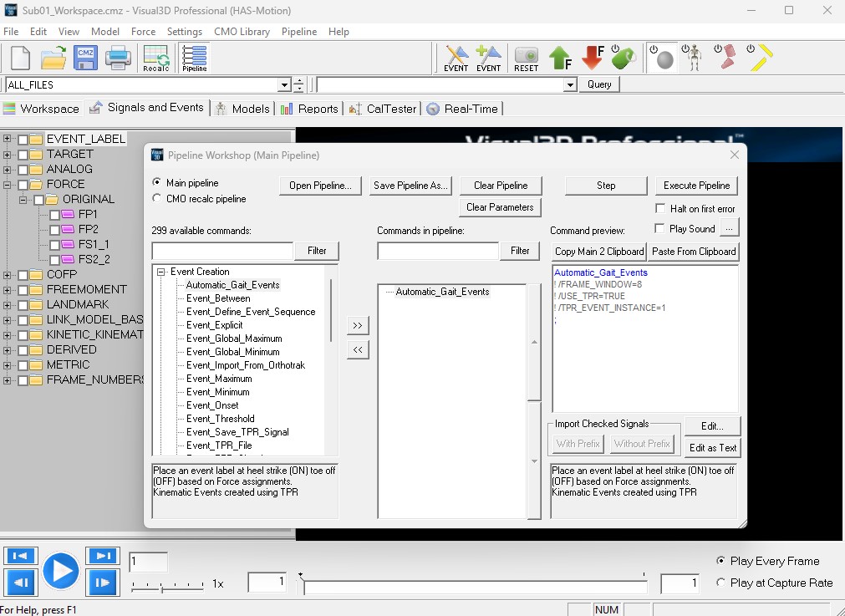Click the Visual3D app icon in title bar
The height and width of the screenshot is (616, 845).
coord(11,10)
